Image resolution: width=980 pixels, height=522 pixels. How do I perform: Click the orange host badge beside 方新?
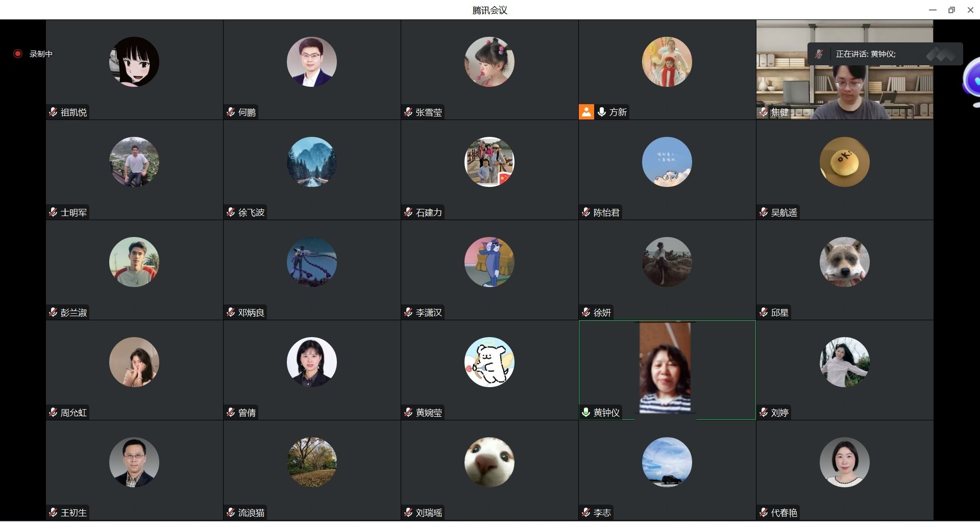click(x=586, y=112)
